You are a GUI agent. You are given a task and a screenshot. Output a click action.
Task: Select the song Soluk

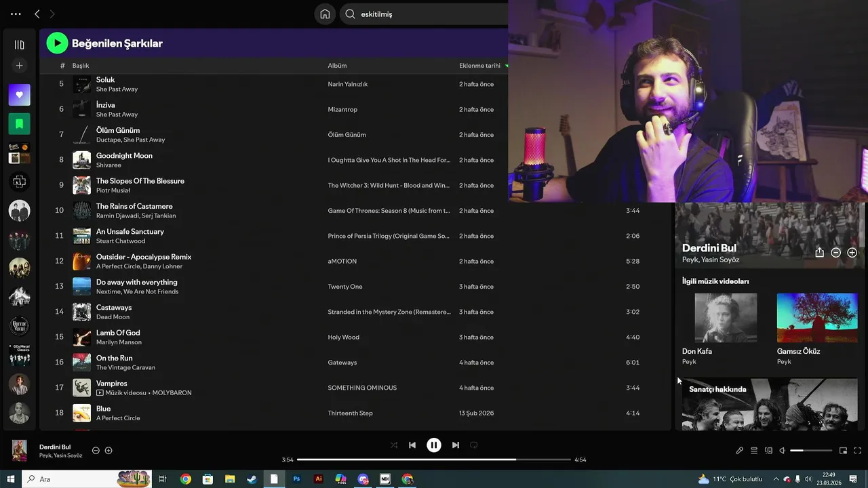[x=105, y=80]
